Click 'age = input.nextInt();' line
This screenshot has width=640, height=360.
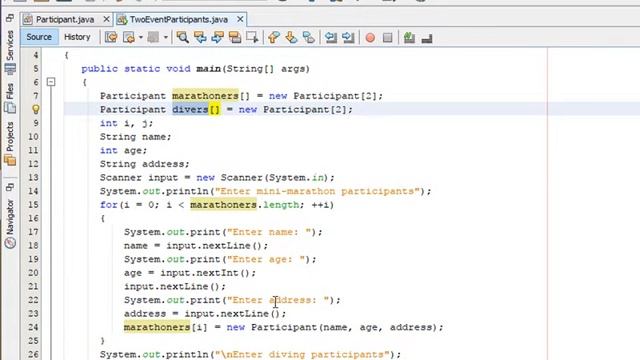pyautogui.click(x=190, y=273)
